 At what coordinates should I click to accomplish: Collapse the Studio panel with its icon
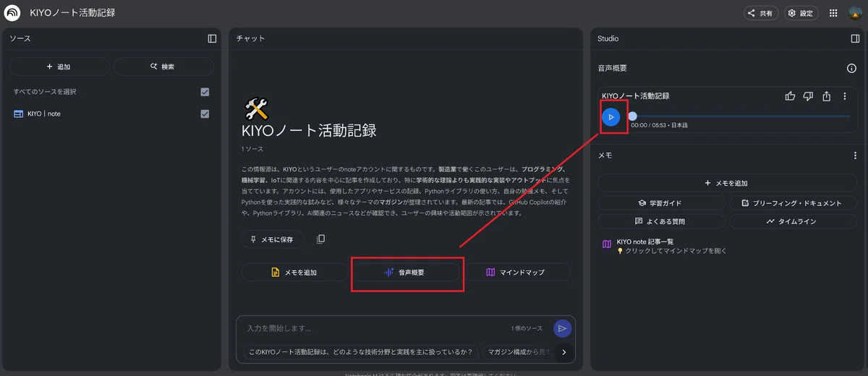[855, 38]
